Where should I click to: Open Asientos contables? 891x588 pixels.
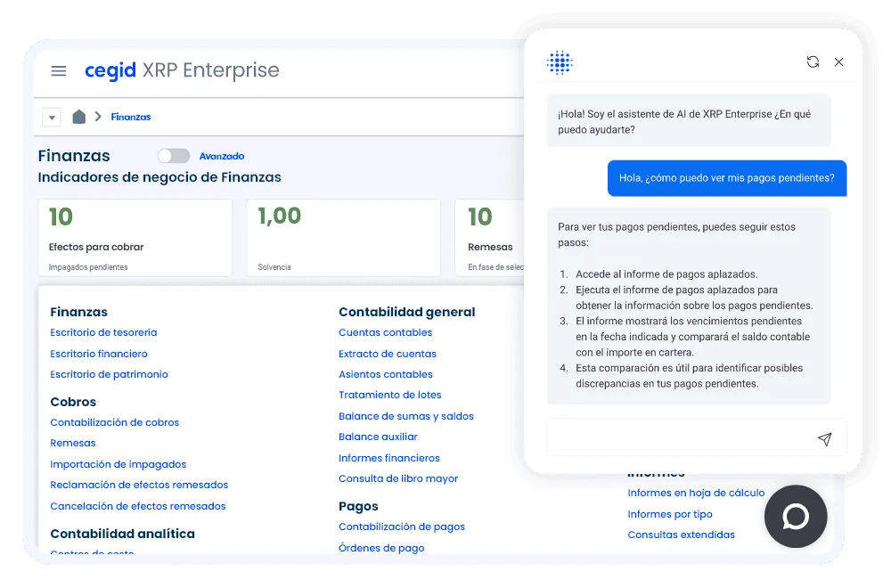(386, 374)
